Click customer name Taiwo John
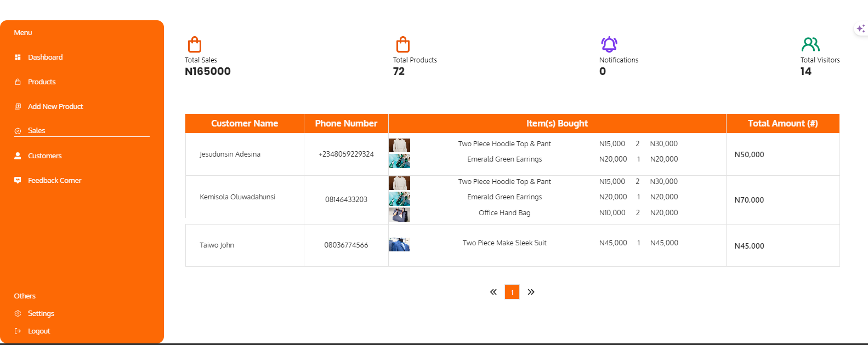 [217, 245]
